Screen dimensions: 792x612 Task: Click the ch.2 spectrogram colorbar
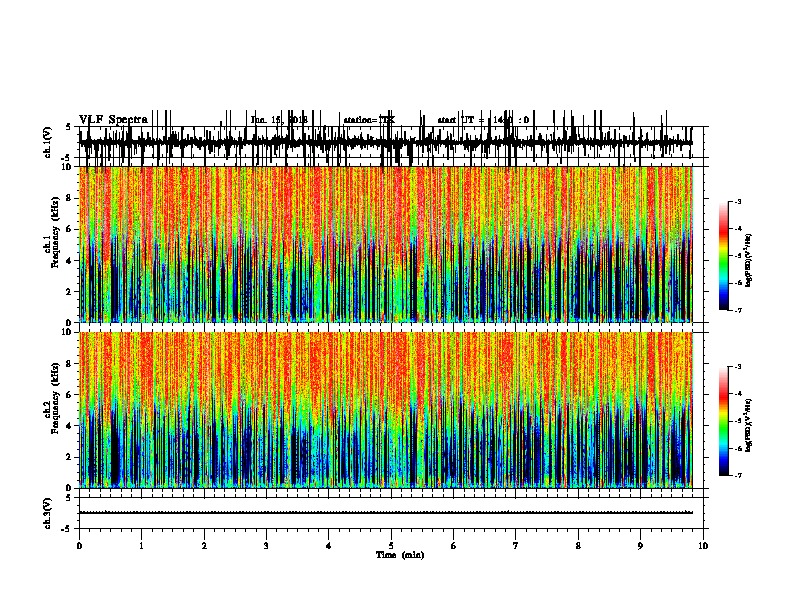point(724,421)
